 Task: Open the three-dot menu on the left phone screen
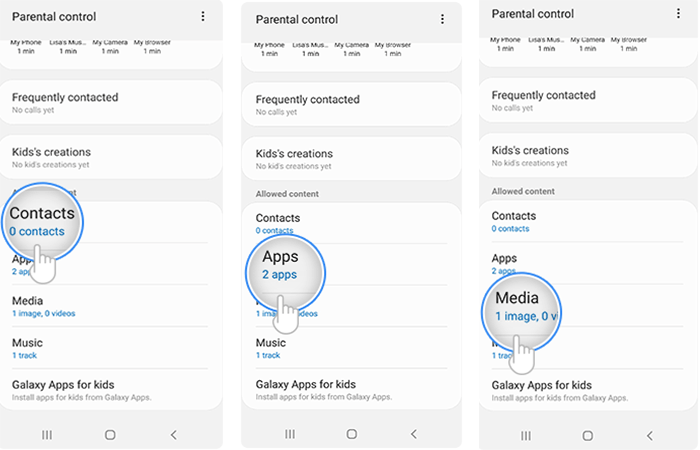(203, 17)
